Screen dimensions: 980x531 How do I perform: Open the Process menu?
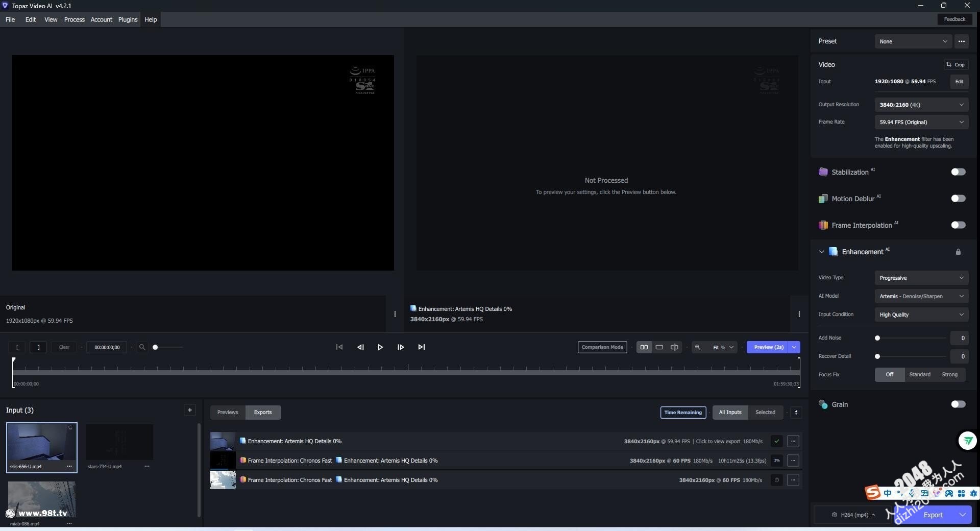click(x=75, y=20)
